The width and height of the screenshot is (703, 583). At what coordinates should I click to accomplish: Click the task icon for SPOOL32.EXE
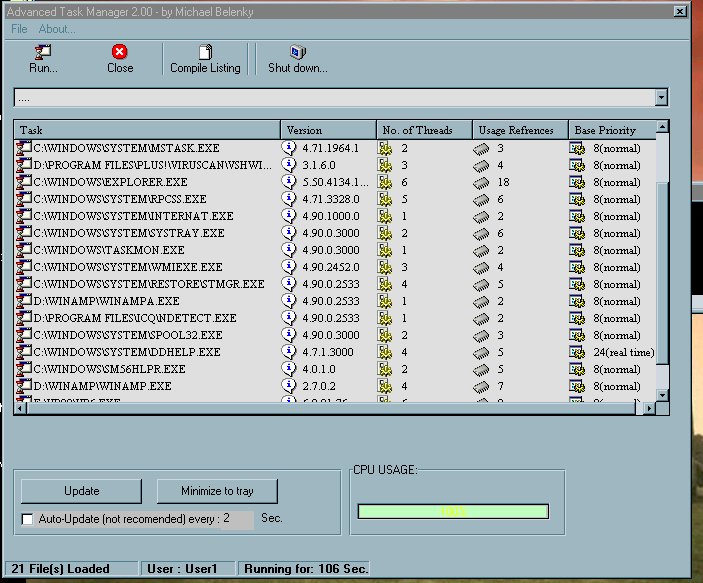tap(23, 335)
